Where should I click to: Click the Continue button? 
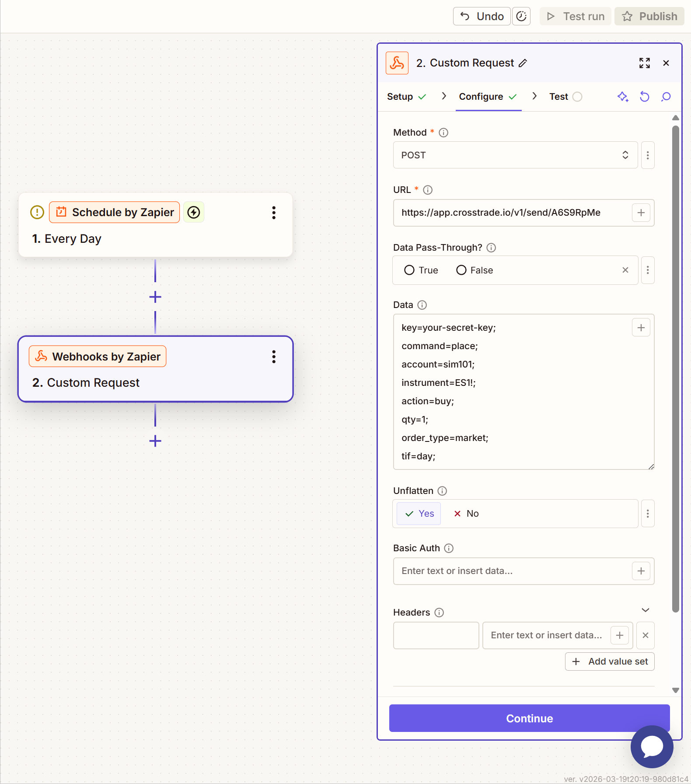(529, 718)
